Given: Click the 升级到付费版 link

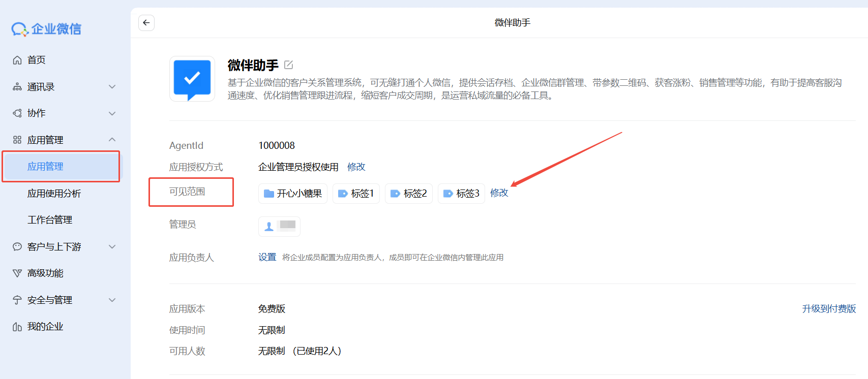Looking at the screenshot, I should (829, 309).
